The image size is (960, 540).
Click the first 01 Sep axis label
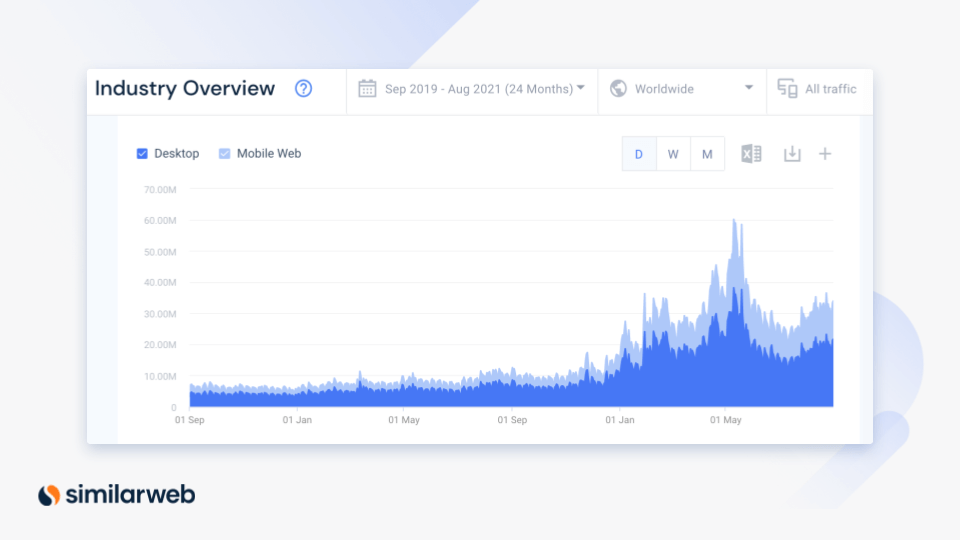(x=190, y=420)
